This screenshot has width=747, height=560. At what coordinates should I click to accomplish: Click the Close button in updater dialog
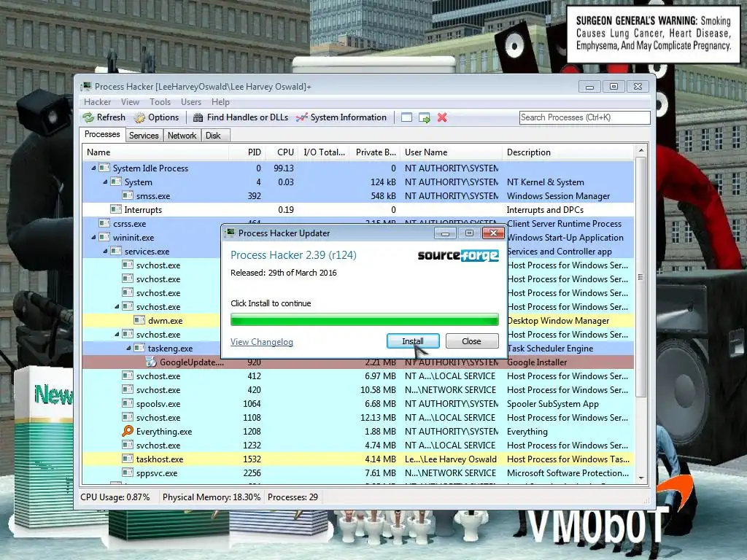coord(472,341)
